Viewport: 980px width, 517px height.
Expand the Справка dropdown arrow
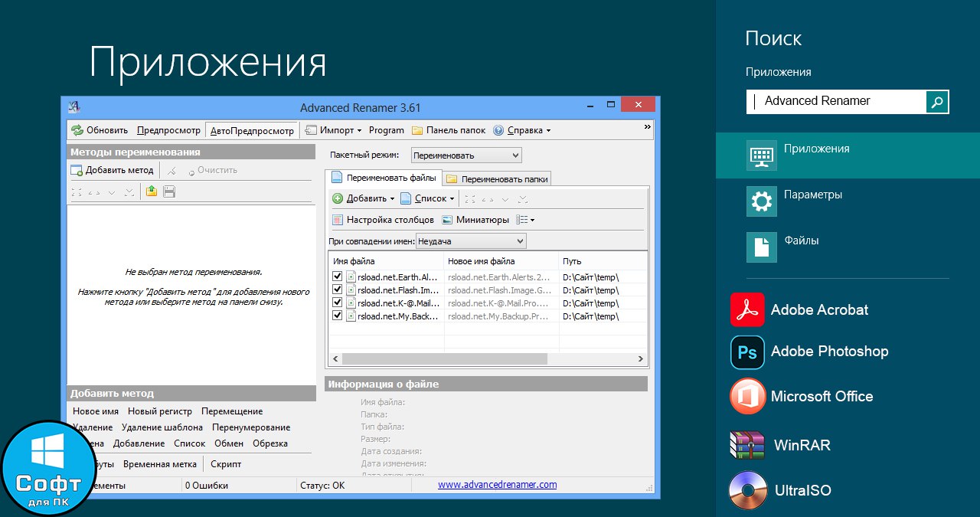548,131
